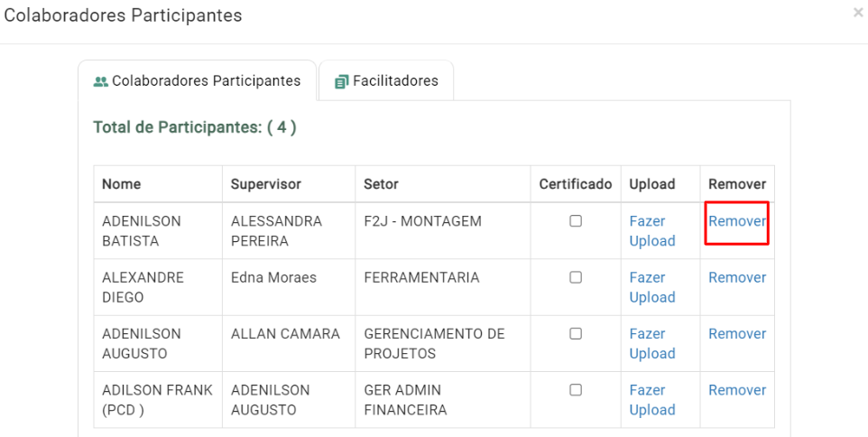Close the Colaboradores Participantes dialog

pos(858,13)
